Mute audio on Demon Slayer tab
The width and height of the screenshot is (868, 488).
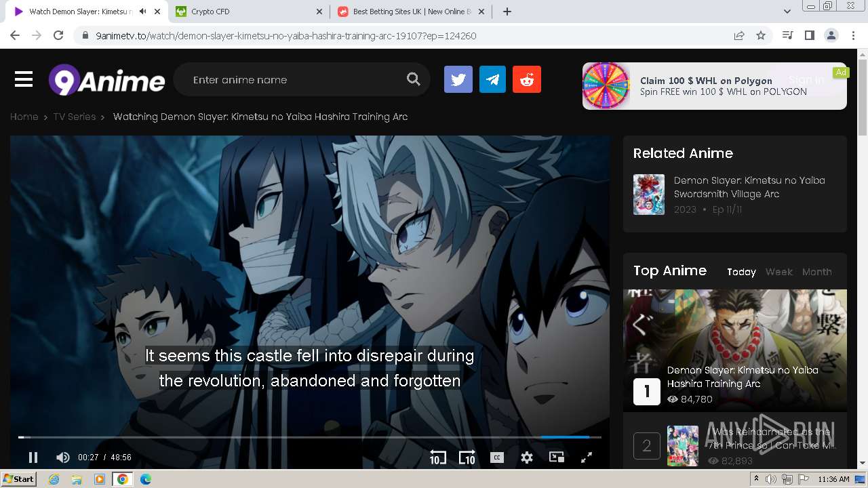coord(142,12)
